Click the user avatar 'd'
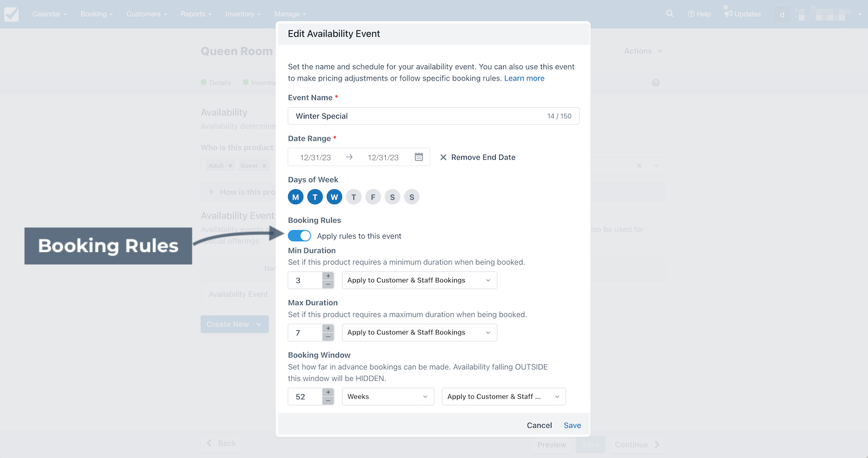The height and width of the screenshot is (458, 868). (782, 14)
